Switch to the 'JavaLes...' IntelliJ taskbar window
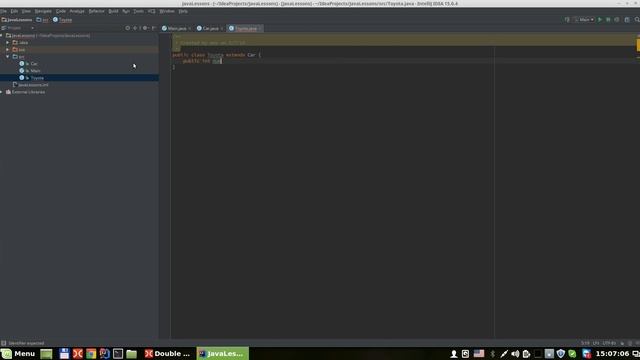The width and height of the screenshot is (640, 360). [223, 353]
